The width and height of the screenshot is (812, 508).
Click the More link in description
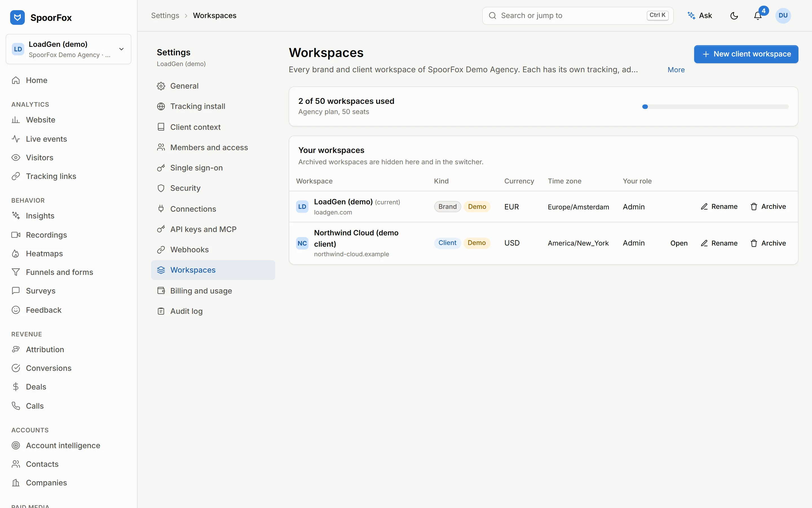tap(676, 70)
